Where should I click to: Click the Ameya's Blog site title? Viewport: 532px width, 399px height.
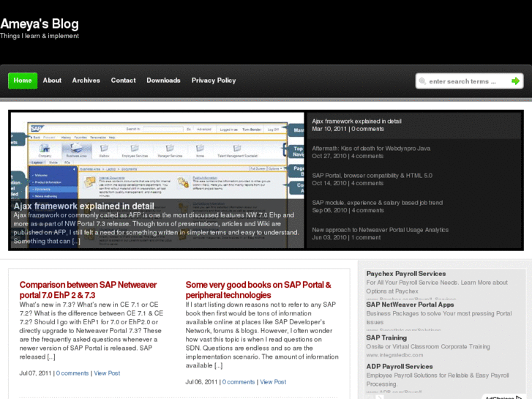pyautogui.click(x=40, y=23)
